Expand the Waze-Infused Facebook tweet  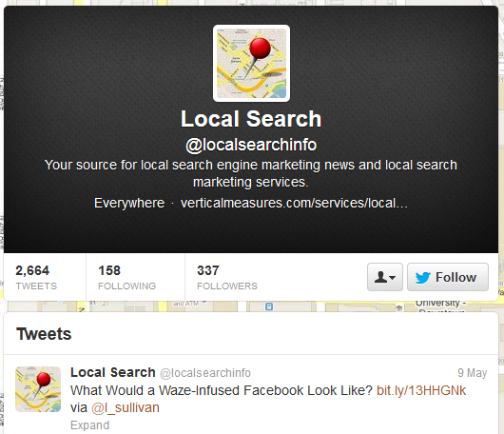(90, 425)
